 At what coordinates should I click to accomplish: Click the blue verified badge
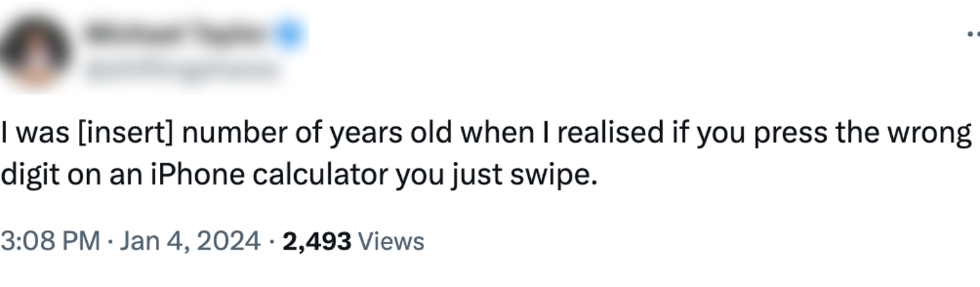pyautogui.click(x=289, y=34)
